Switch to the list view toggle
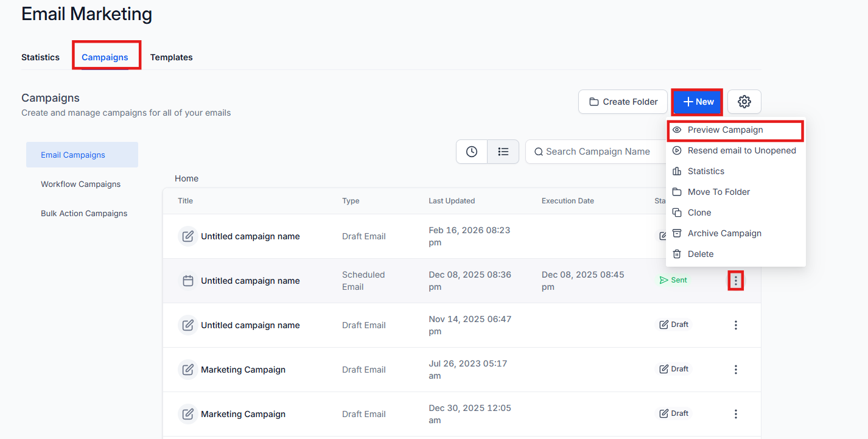The width and height of the screenshot is (868, 439). click(x=503, y=152)
